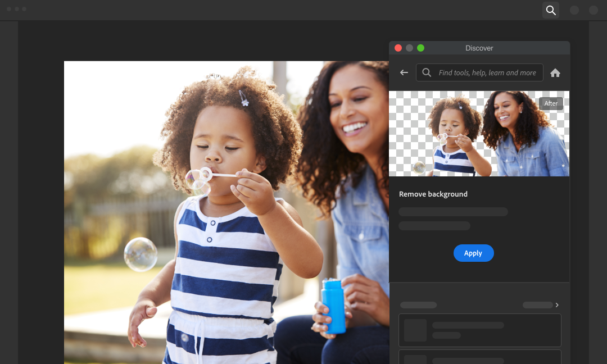Close the Discover panel with the red button
Image resolution: width=607 pixels, height=364 pixels.
[398, 48]
